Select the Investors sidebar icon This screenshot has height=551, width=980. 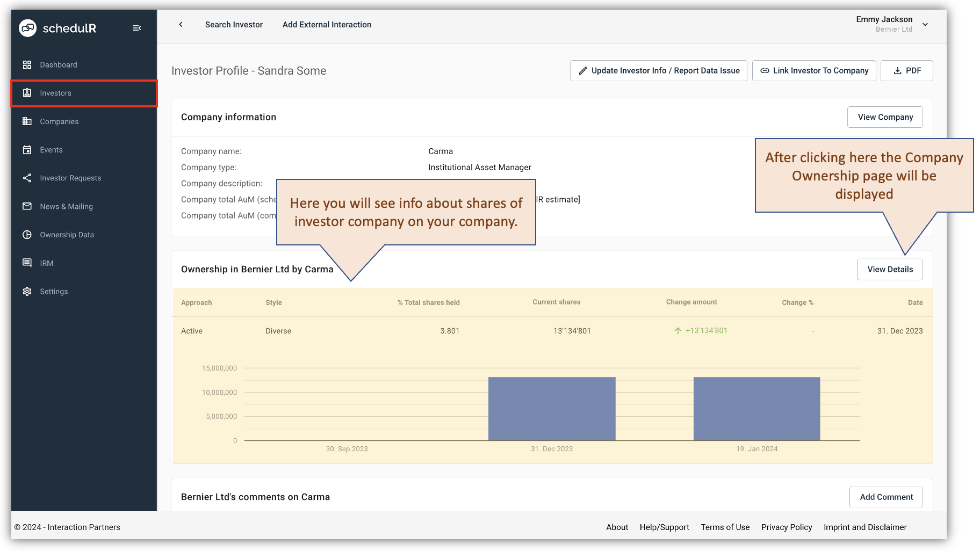[27, 93]
